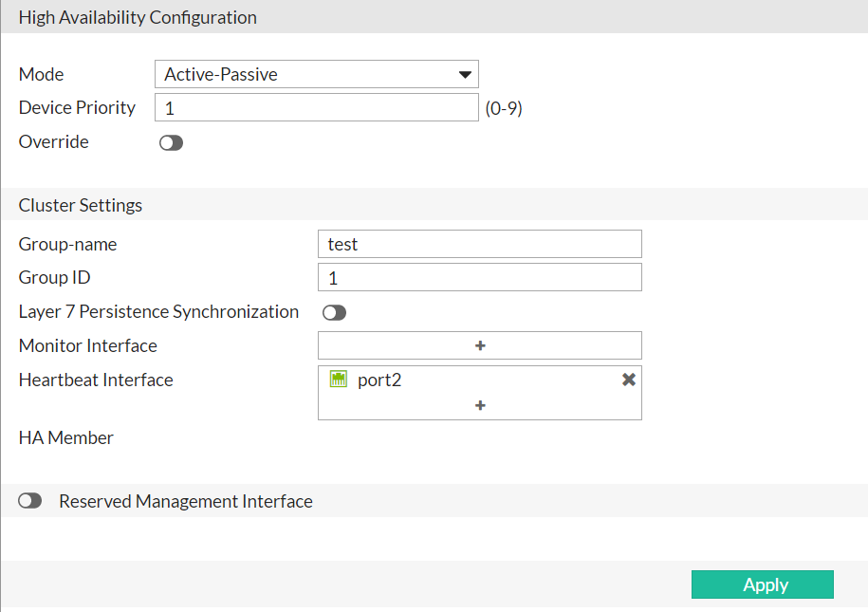Change Mode from Active-Passive to another option
This screenshot has height=612, width=868.
[316, 73]
